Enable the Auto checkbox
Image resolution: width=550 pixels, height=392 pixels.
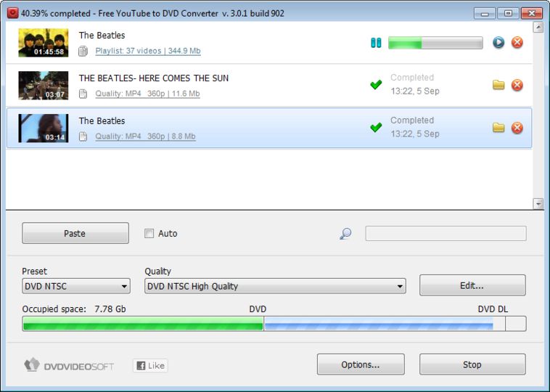tap(149, 233)
